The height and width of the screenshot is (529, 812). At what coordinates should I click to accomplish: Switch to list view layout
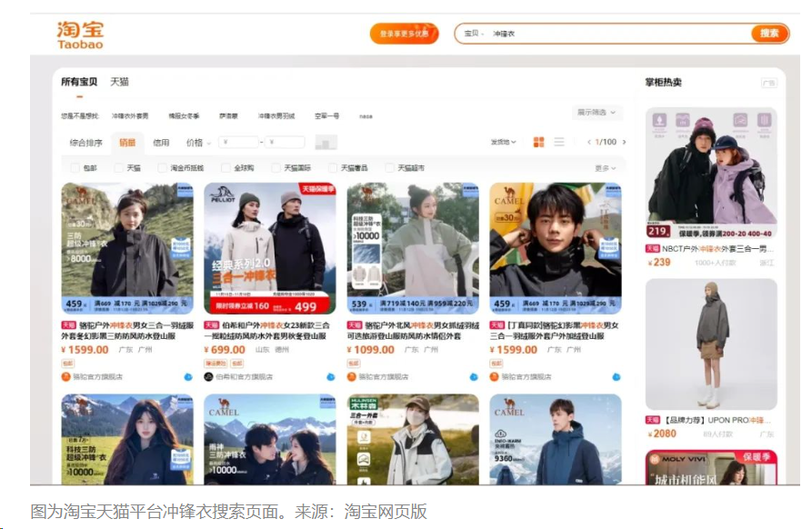[x=559, y=142]
